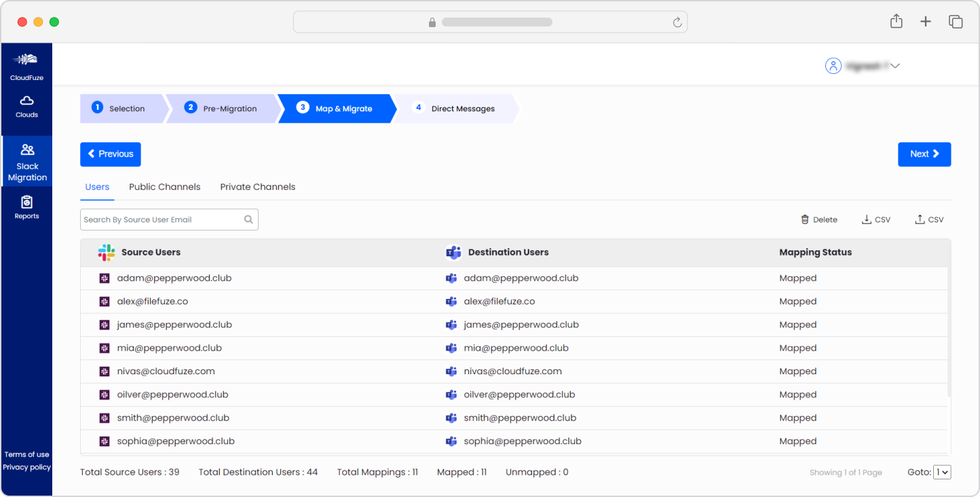980x497 pixels.
Task: Open the Privacy policy link
Action: coord(26,467)
